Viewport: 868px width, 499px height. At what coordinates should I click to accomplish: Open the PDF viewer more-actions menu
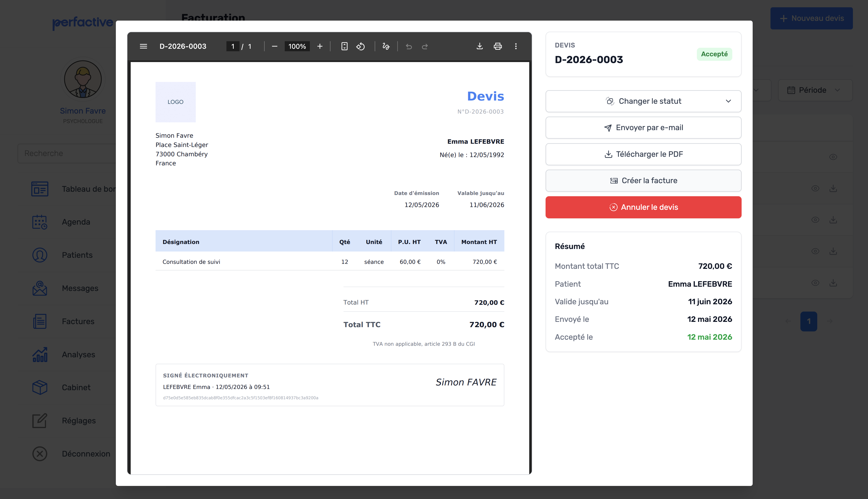pyautogui.click(x=516, y=46)
